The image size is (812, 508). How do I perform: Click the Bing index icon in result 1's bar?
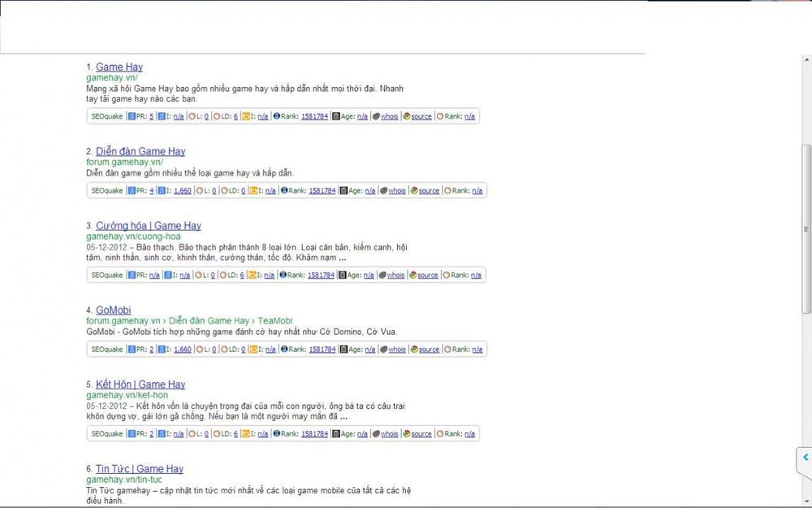[x=246, y=116]
